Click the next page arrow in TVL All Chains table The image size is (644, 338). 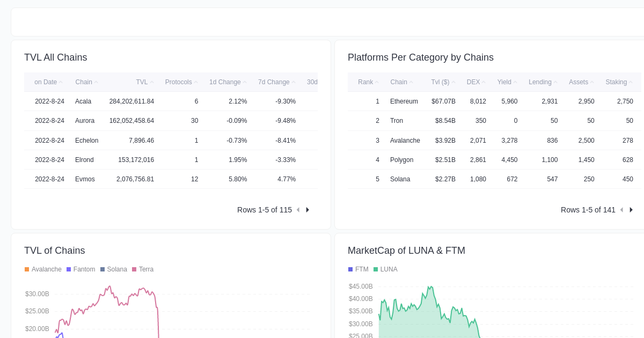point(307,210)
